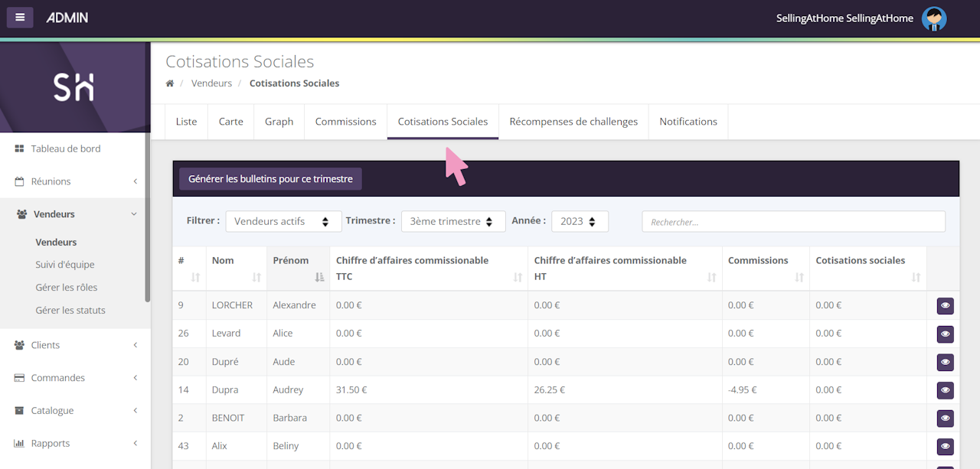
Task: Open Vendeurs submenu item in sidebar
Action: click(56, 242)
